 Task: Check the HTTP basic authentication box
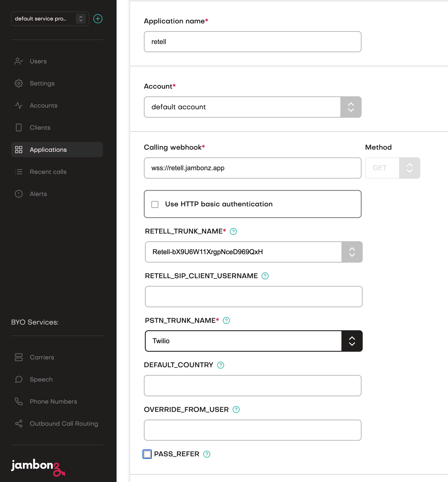click(x=155, y=204)
